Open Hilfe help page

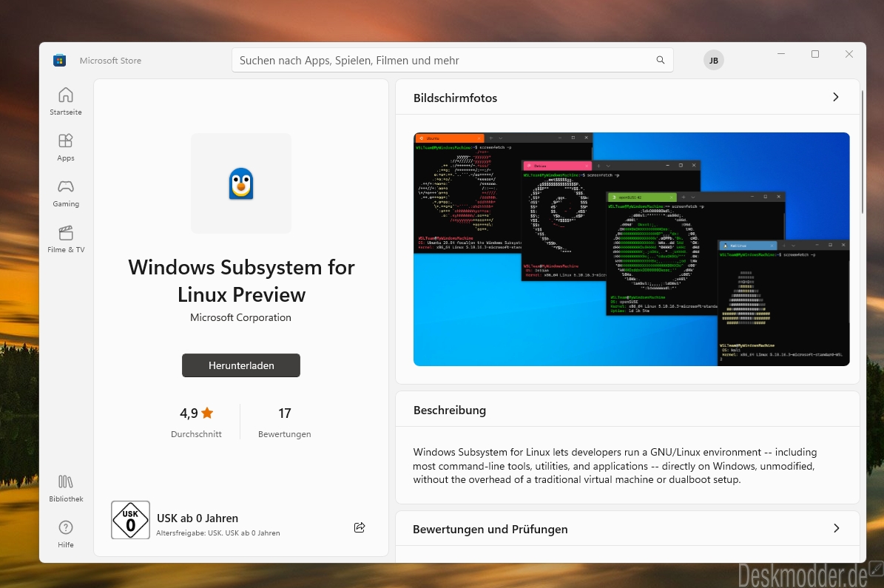tap(66, 534)
